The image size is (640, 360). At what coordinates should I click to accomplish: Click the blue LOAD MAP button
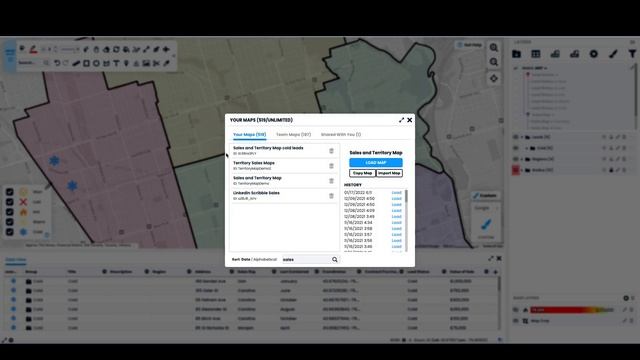coord(376,162)
